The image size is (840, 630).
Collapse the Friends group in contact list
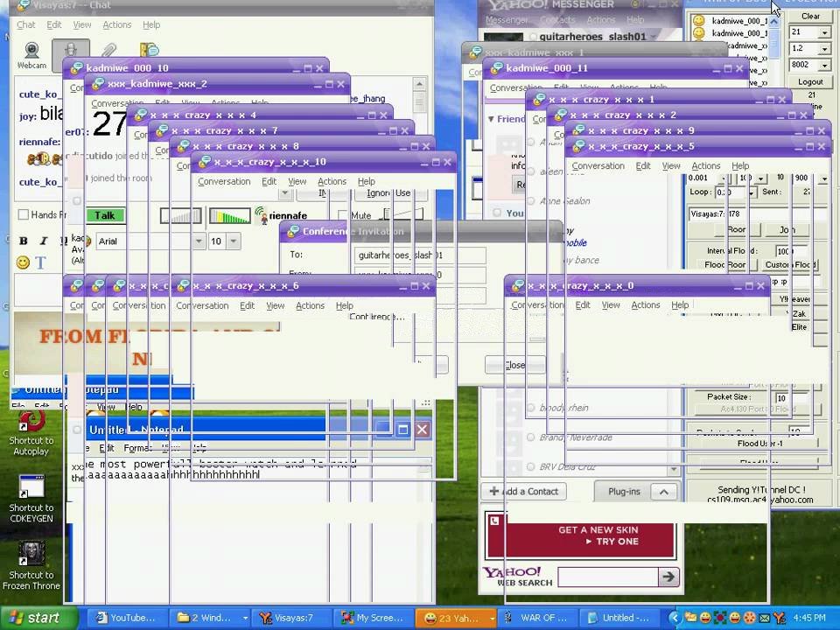[x=491, y=119]
